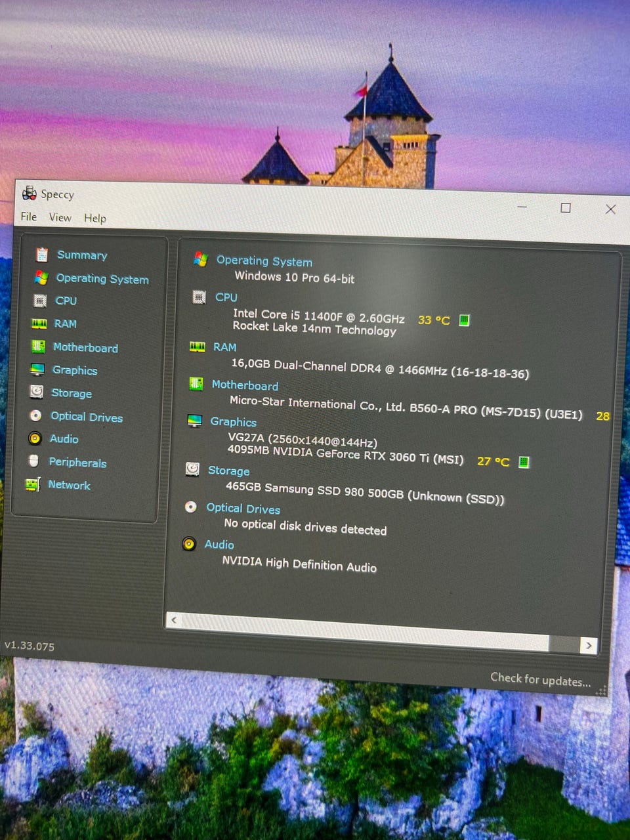
Task: Select the CPU chip icon in sidebar
Action: (x=40, y=301)
